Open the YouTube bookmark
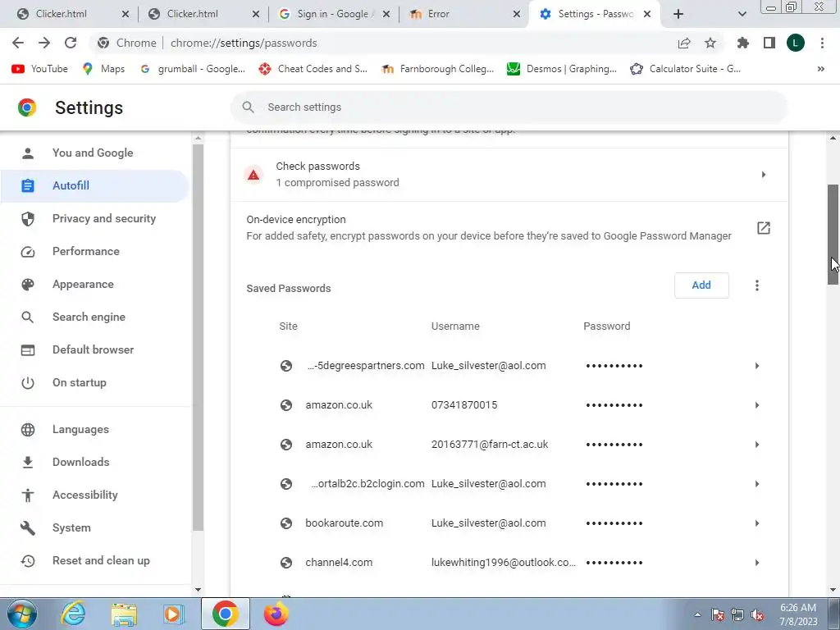This screenshot has width=840, height=630. [x=39, y=69]
